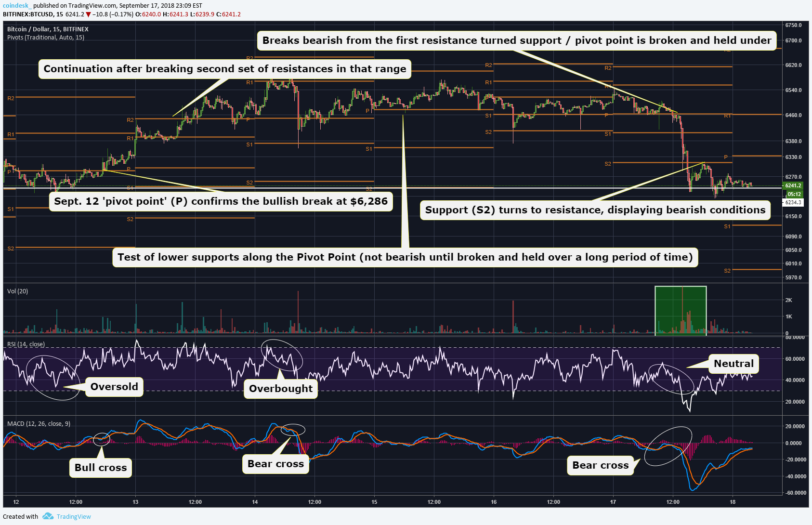Click the 6460.0 price axis label
Screen dimensions: 812x525
click(793, 115)
